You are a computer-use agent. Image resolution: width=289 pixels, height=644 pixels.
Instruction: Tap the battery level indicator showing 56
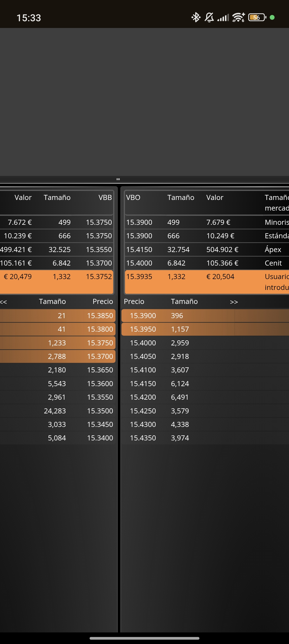tap(257, 18)
